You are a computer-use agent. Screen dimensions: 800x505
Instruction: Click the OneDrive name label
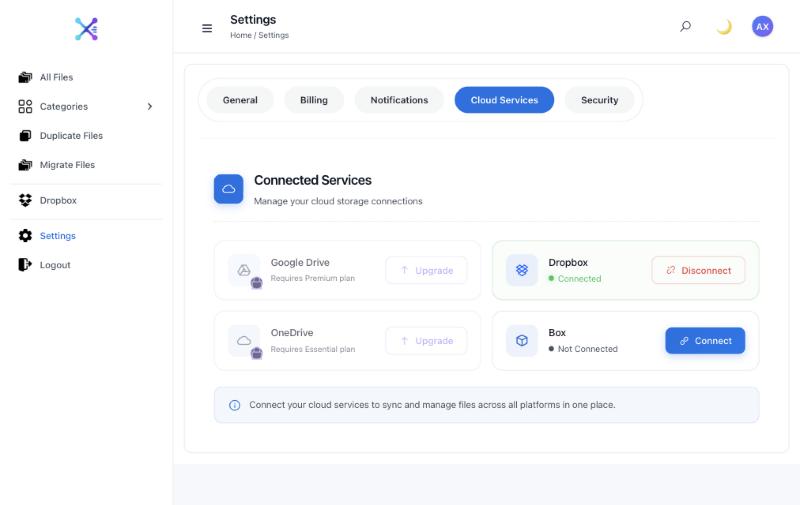click(292, 333)
